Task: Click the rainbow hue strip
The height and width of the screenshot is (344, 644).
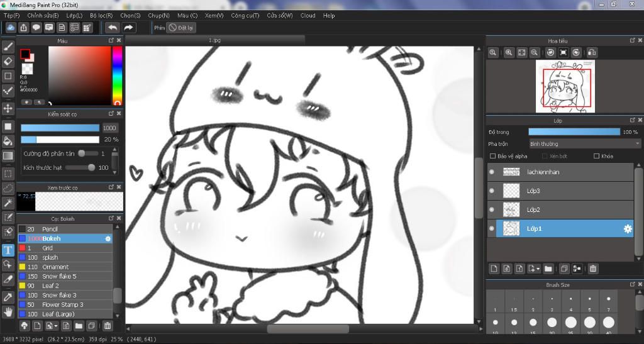Action: coord(118,75)
